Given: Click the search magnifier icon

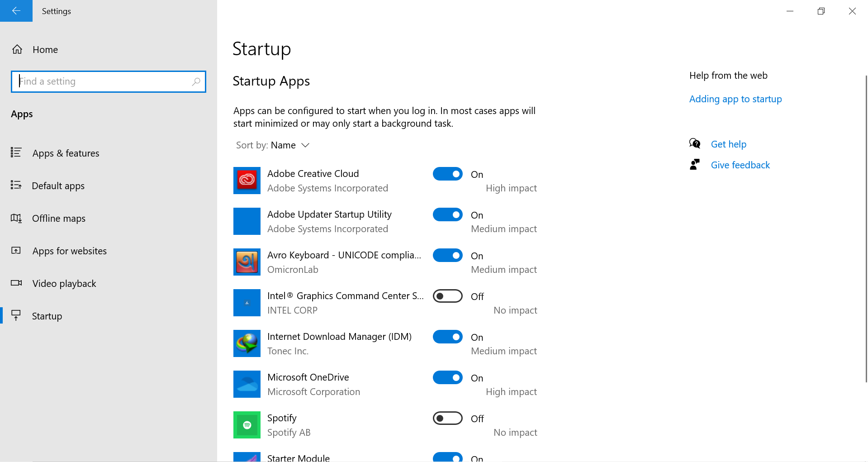Looking at the screenshot, I should point(196,81).
